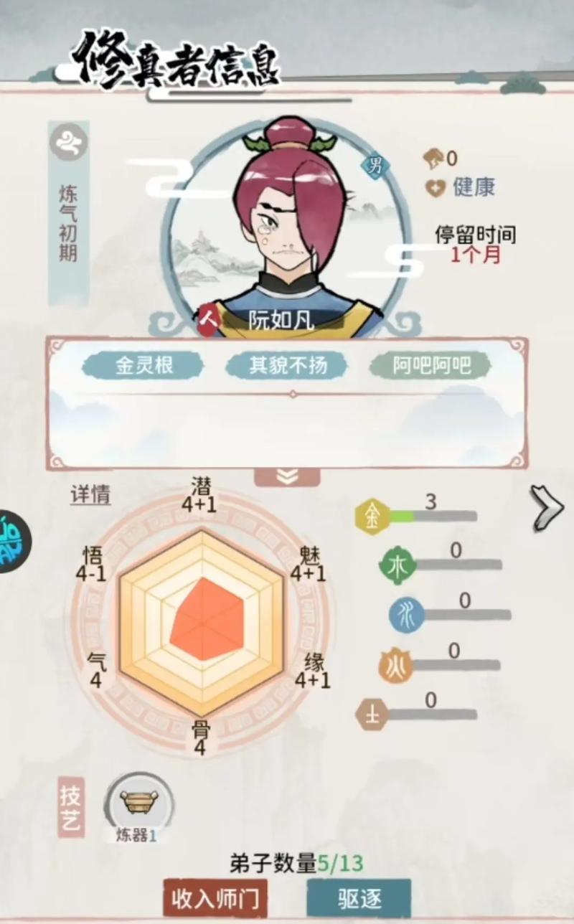Click the 金 attribute progress bar

coord(433,516)
